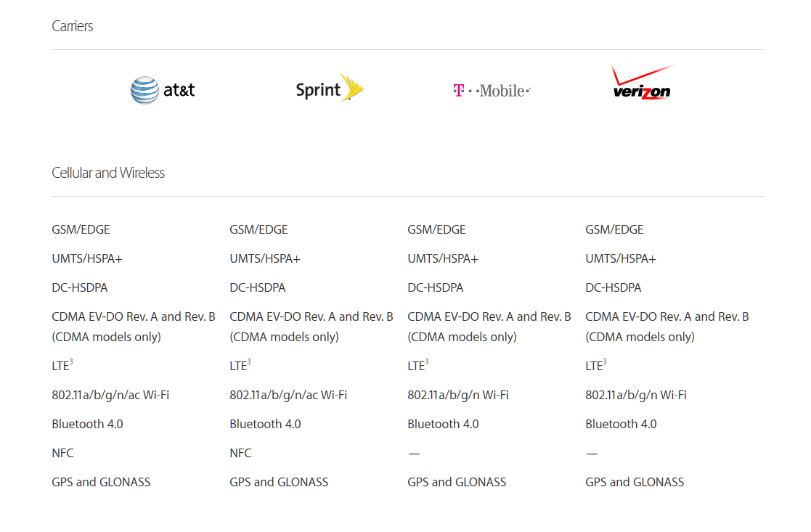This screenshot has height=532, width=811.
Task: Click GSM/EDGE in the Sprint column
Action: [x=258, y=229]
